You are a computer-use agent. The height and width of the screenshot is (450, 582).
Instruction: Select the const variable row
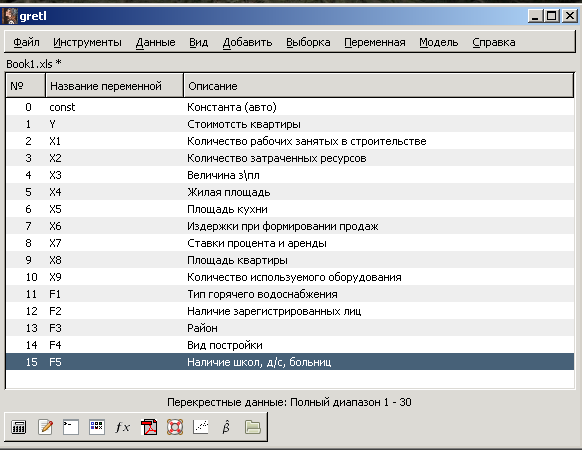pos(290,107)
